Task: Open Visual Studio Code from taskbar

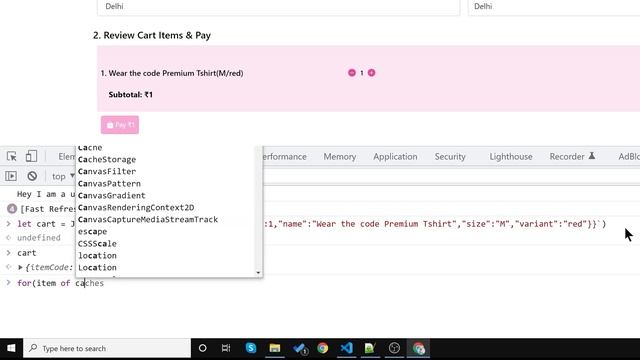Action: 346,348
